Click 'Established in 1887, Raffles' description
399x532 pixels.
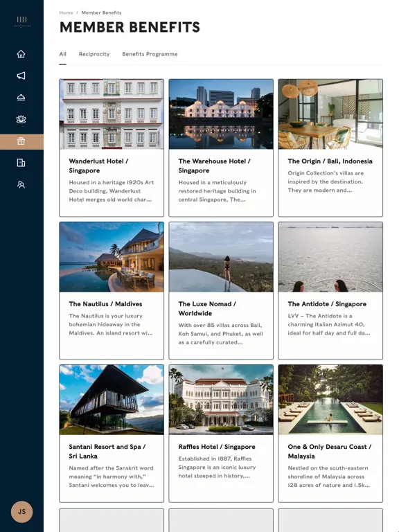(x=217, y=467)
